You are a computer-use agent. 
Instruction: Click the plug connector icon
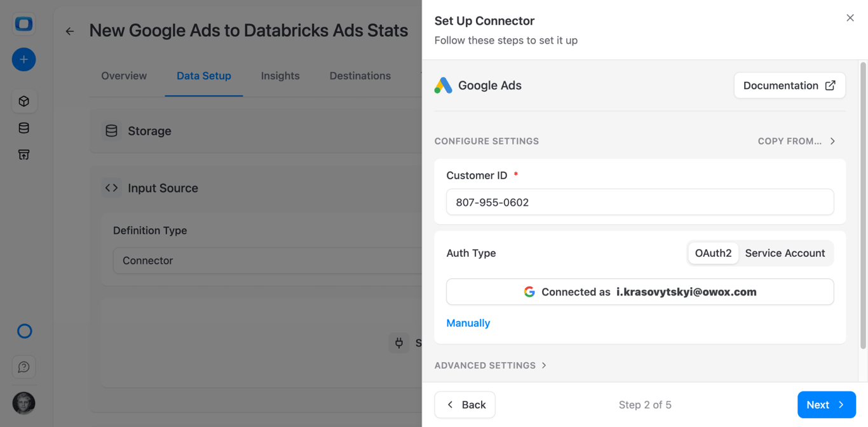(x=399, y=343)
